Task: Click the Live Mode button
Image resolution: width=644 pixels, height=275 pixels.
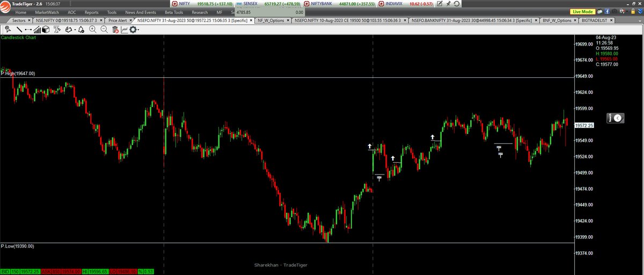Action: tap(583, 12)
